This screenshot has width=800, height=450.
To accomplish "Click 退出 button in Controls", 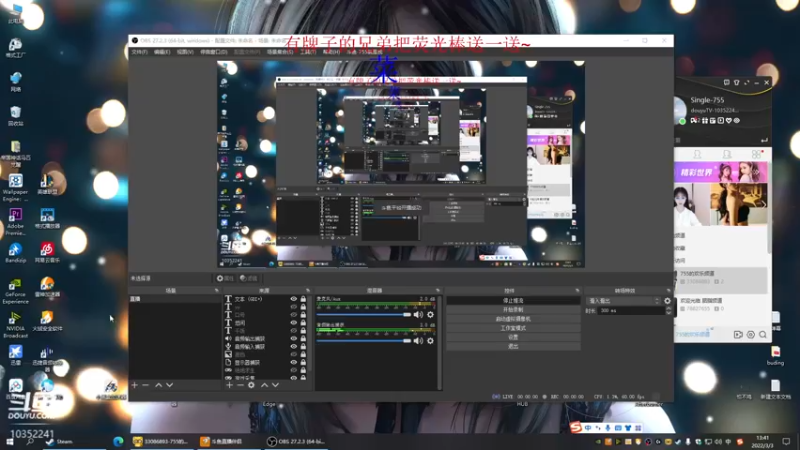I will tap(513, 346).
